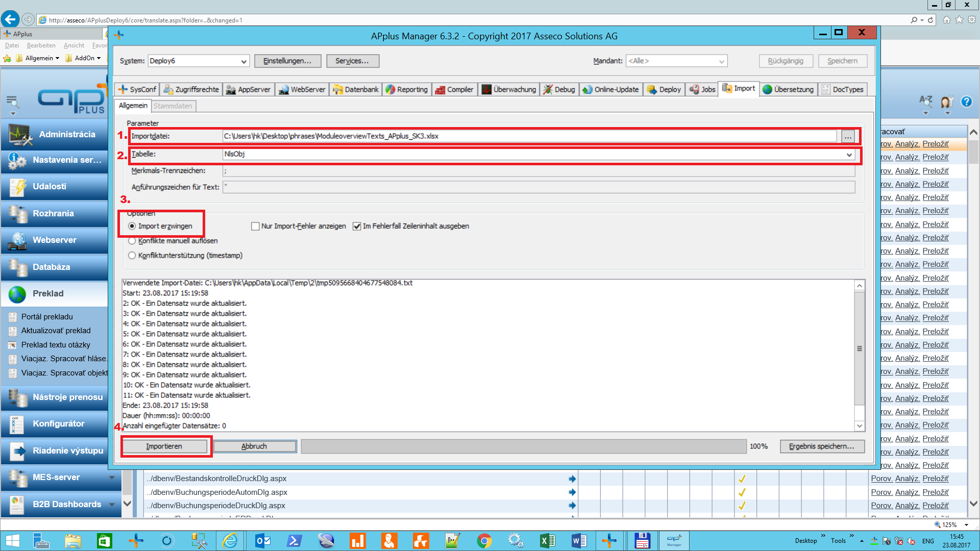This screenshot has height=551, width=980.
Task: Open Datei browser menu
Action: pyautogui.click(x=12, y=45)
